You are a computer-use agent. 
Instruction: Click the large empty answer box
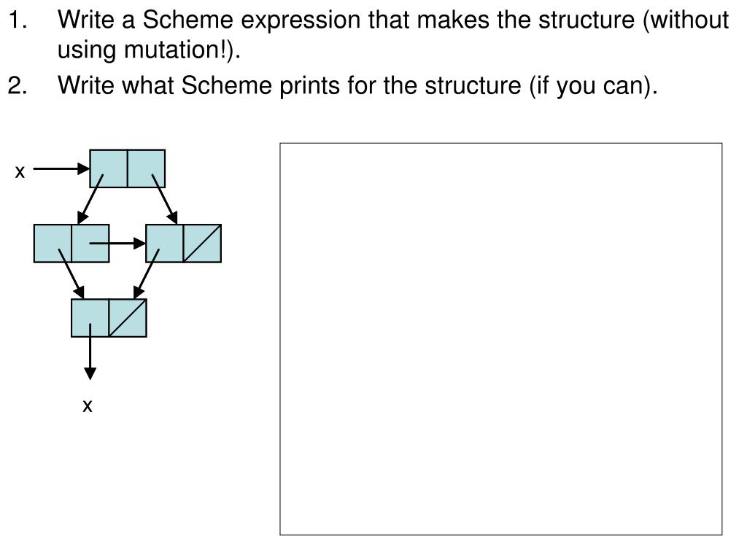click(500, 338)
